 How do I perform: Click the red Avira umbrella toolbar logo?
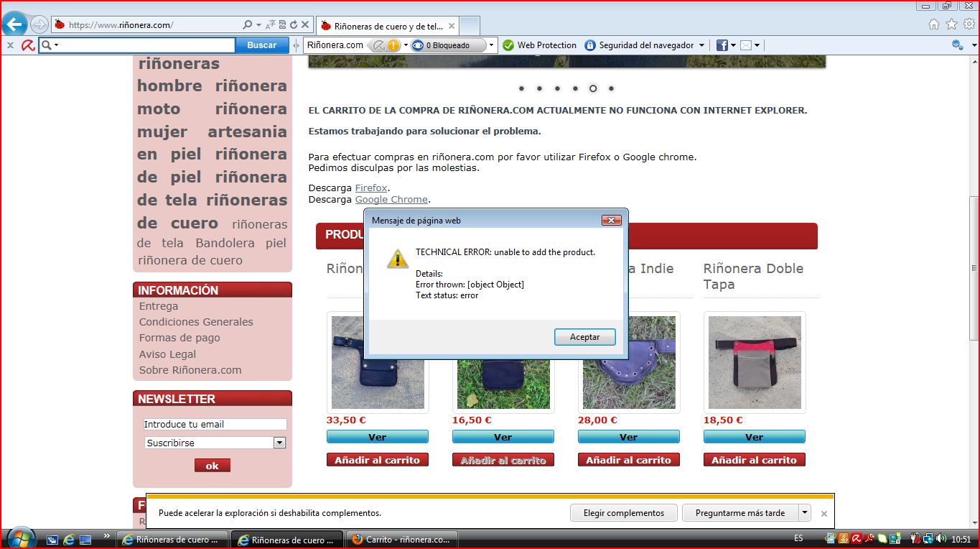[x=28, y=45]
